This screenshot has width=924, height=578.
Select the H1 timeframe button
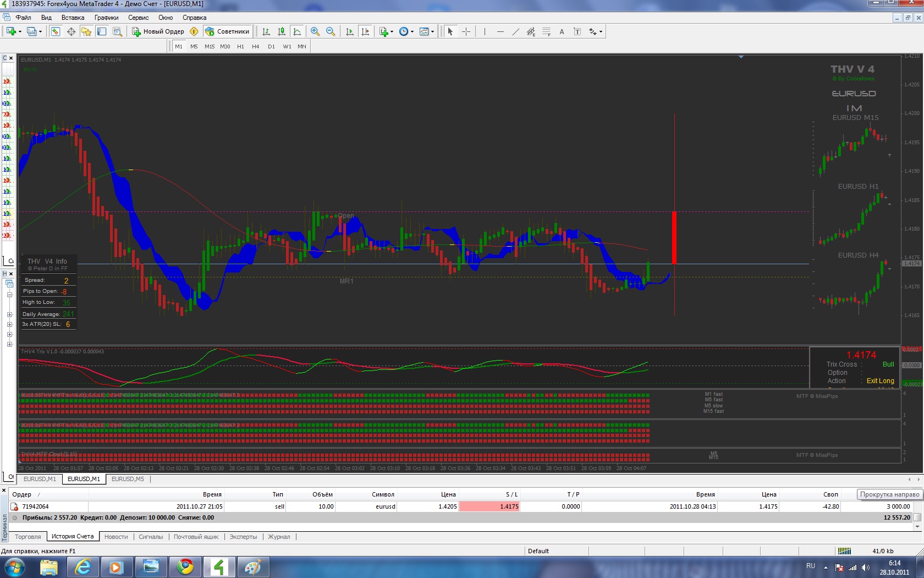point(240,47)
